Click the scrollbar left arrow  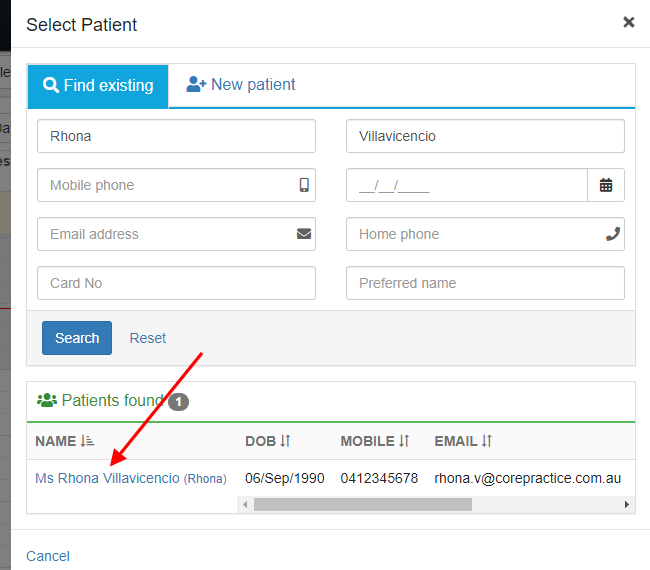coord(245,505)
